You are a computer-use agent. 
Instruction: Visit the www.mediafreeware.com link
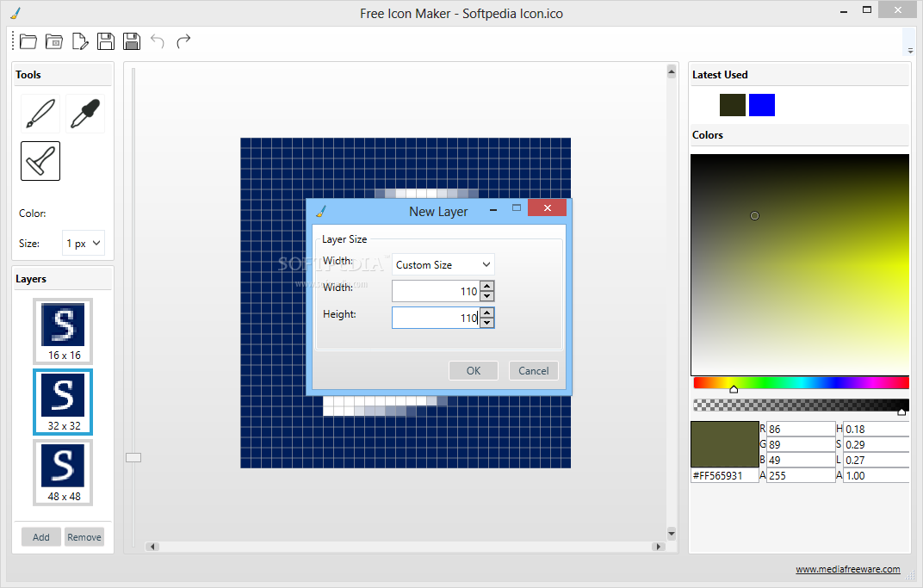coord(848,569)
